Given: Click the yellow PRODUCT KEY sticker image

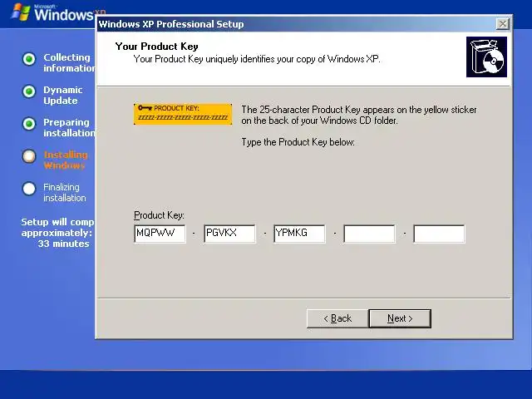Looking at the screenshot, I should 183,114.
